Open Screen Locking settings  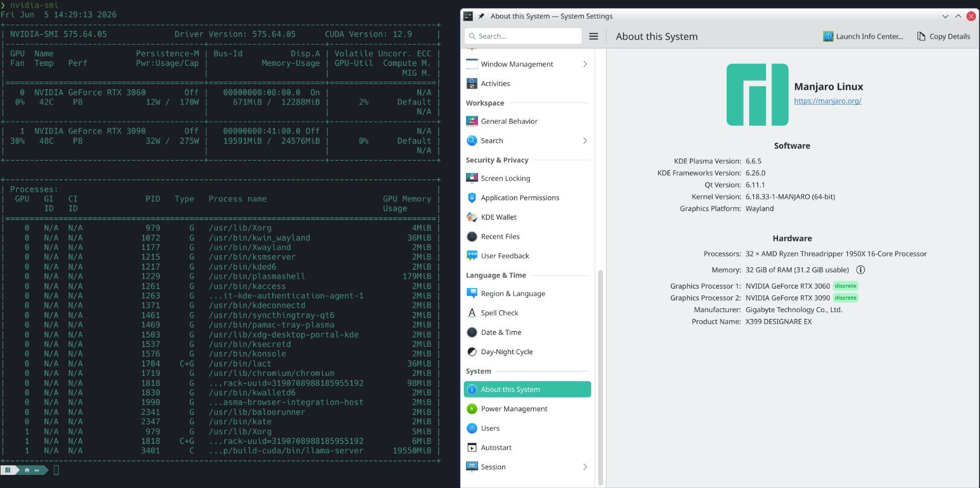pos(527,178)
